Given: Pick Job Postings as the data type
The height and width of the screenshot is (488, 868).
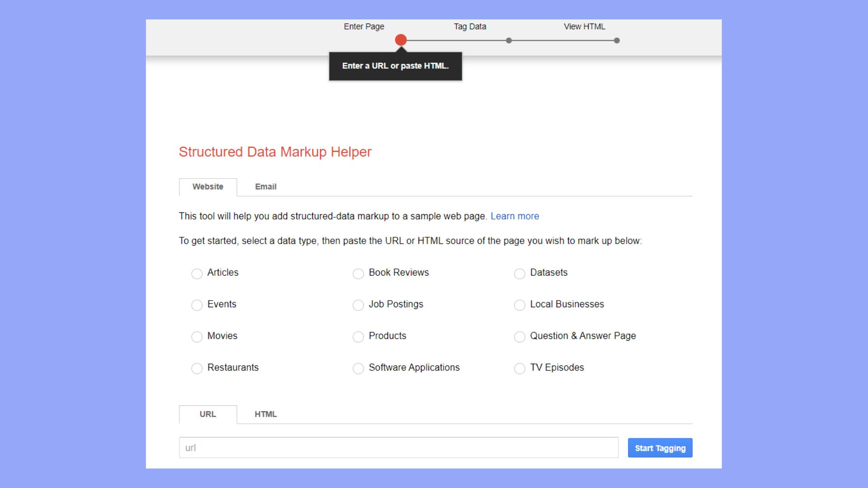Looking at the screenshot, I should 358,305.
